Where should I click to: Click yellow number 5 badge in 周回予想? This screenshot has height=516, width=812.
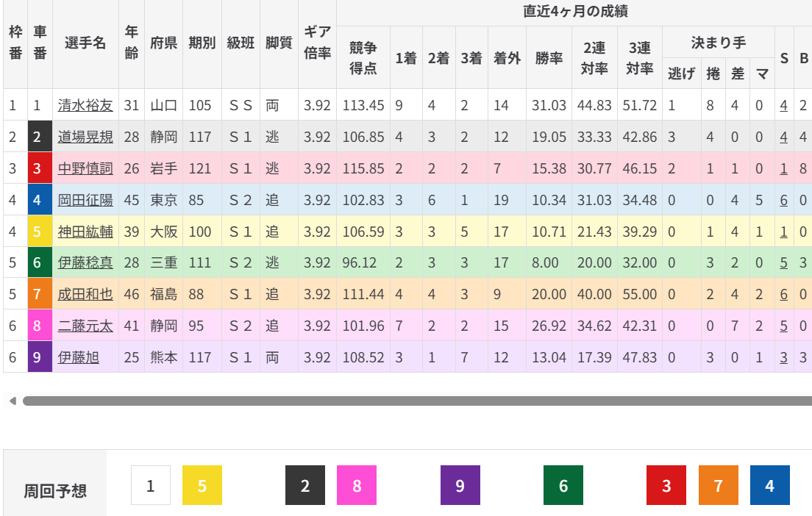(x=202, y=485)
